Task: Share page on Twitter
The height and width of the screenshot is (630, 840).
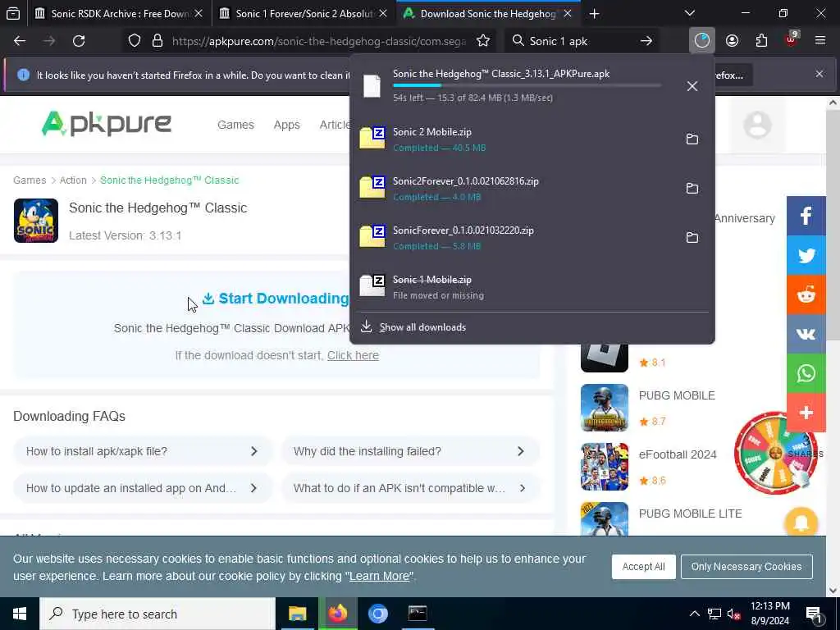Action: tap(806, 256)
